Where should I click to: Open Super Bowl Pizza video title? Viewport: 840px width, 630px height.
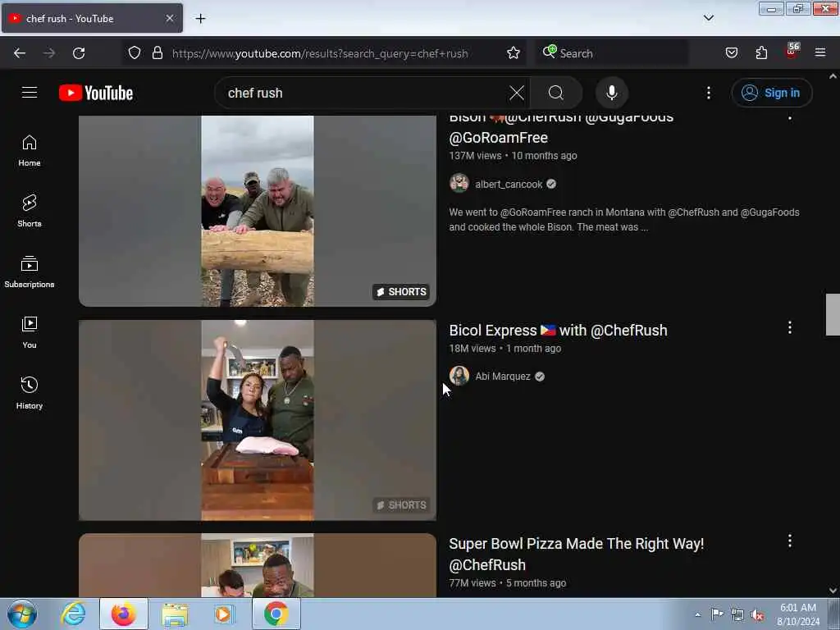(577, 554)
